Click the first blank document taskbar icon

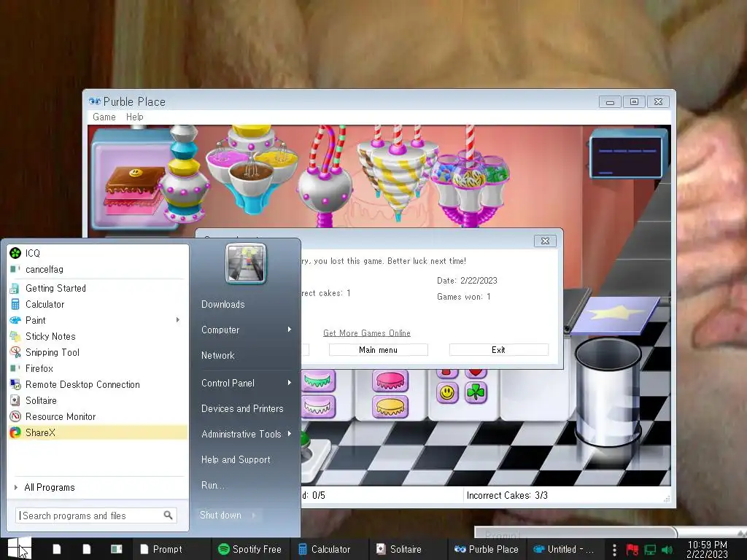point(57,549)
